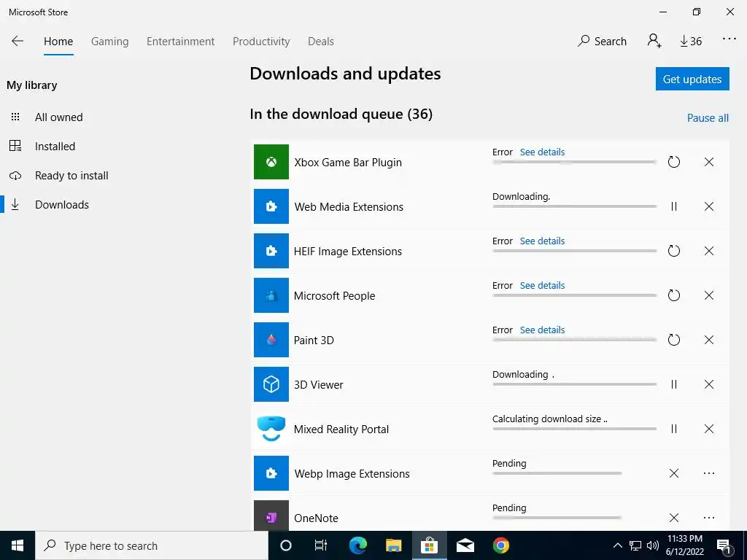Retry the HEIF Image Extensions download

(x=673, y=251)
